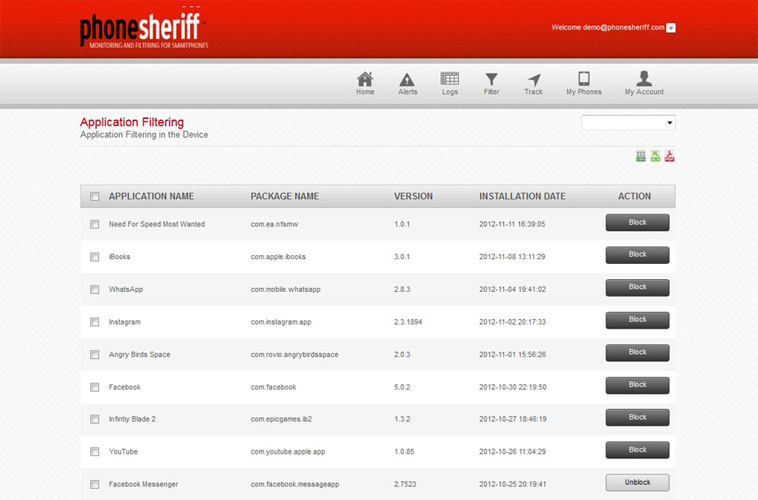Block Need For Speed Most Wanted

(637, 222)
